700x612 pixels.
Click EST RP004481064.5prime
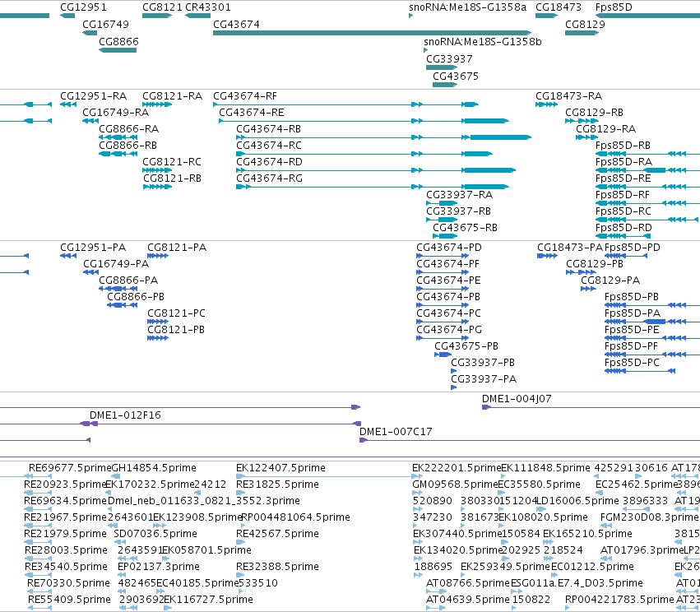[x=295, y=517]
